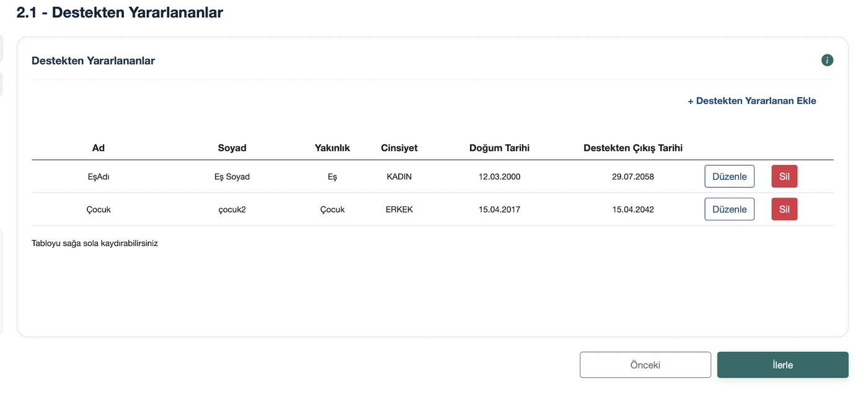Screen dimensions: 868x396
Task: Click the Tabloyu sağa sola kaydırabilirsiniz note
Action: 95,244
